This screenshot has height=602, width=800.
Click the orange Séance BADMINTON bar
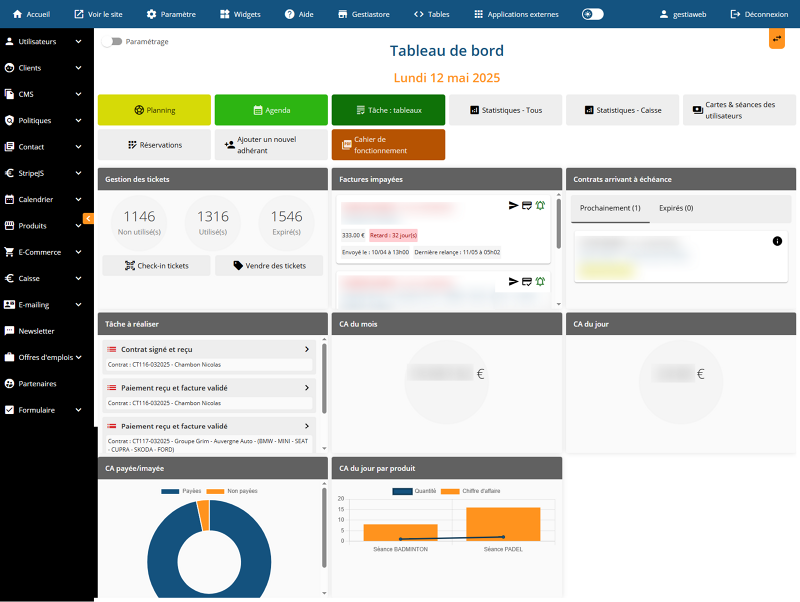(x=401, y=533)
